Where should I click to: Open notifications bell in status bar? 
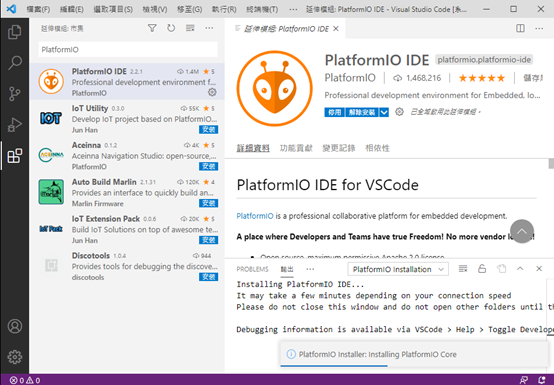[x=541, y=380]
